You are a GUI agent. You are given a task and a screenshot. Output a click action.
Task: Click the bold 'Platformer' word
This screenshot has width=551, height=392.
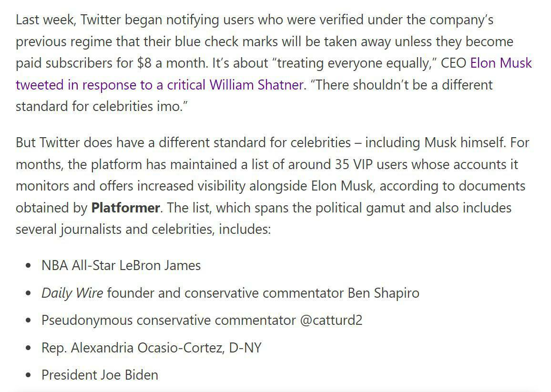[125, 208]
